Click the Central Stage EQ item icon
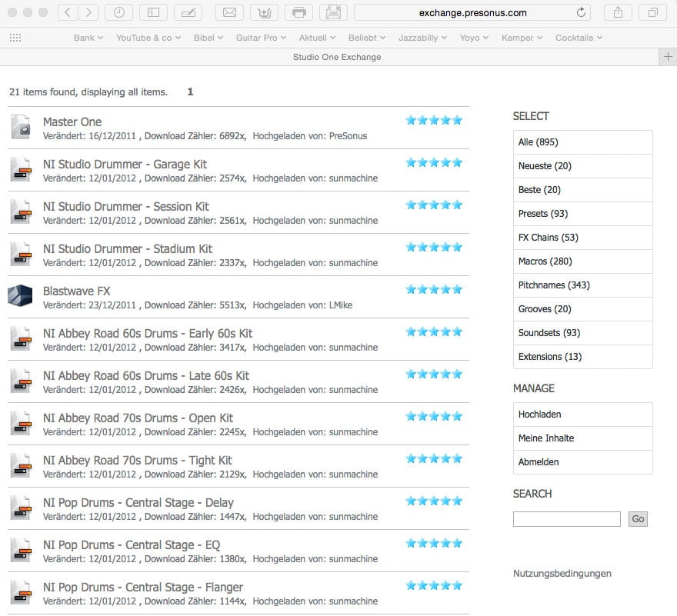This screenshot has width=677, height=616. tap(21, 550)
